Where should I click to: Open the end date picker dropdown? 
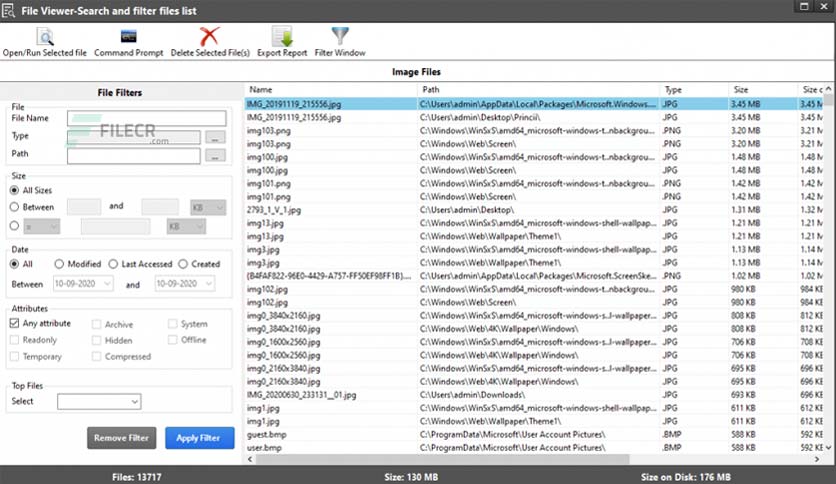tap(209, 284)
